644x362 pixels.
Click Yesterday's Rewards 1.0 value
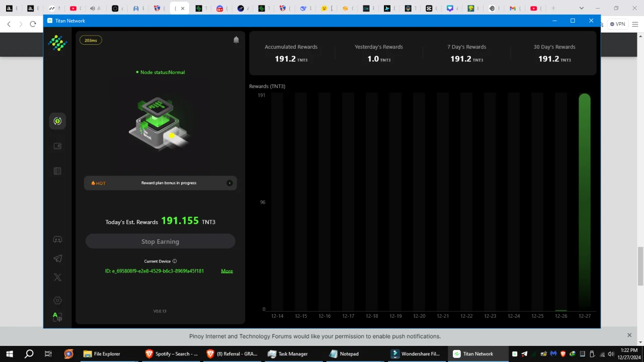click(379, 59)
